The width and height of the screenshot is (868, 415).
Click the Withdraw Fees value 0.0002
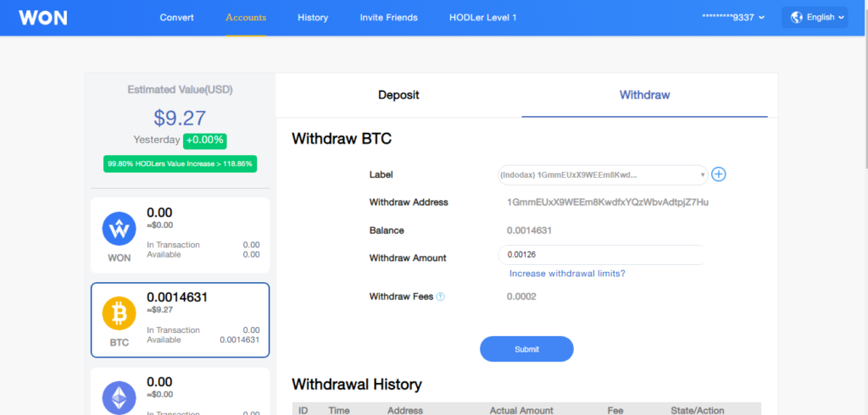pyautogui.click(x=521, y=296)
